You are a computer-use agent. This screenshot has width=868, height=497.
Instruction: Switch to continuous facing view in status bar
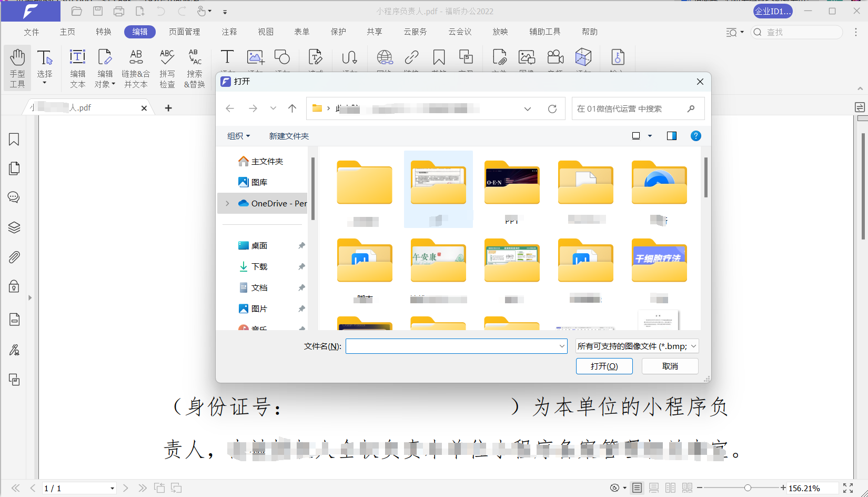[x=687, y=488]
